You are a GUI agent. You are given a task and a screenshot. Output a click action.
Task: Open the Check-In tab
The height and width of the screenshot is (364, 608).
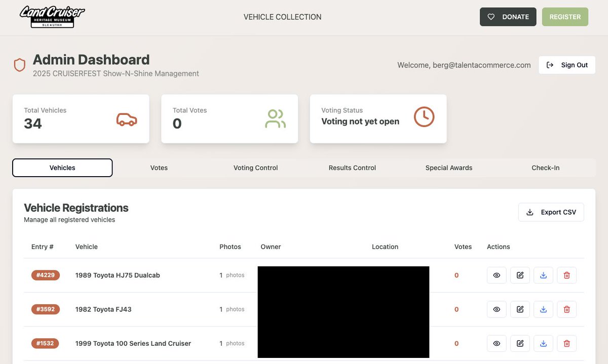pos(546,168)
